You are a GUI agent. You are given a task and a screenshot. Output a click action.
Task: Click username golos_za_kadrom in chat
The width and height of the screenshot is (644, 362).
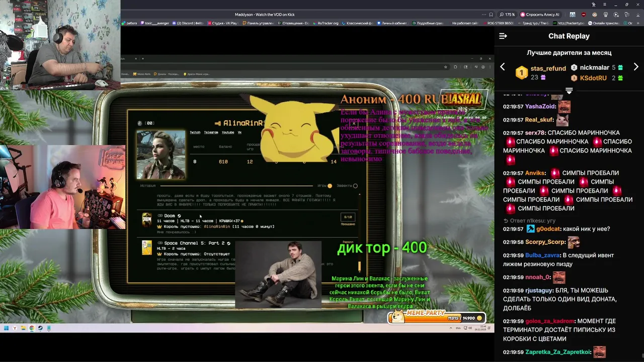point(550,321)
